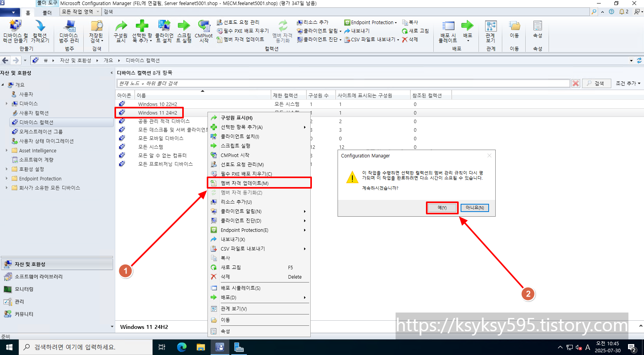The image size is (644, 355).
Task: Open 선택한 항목 추가 dropdown in ribbon
Action: tap(142, 31)
